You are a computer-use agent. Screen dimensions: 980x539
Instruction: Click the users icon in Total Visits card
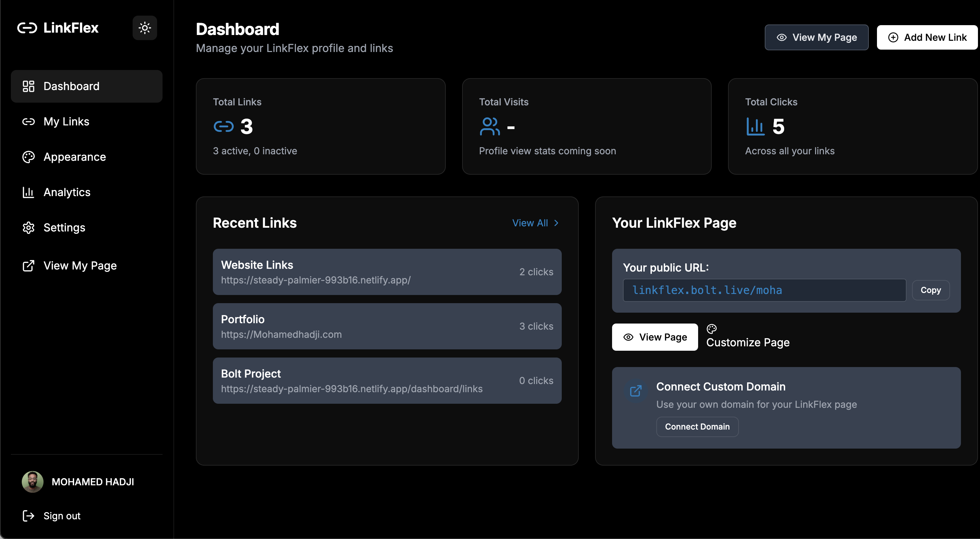click(x=490, y=126)
